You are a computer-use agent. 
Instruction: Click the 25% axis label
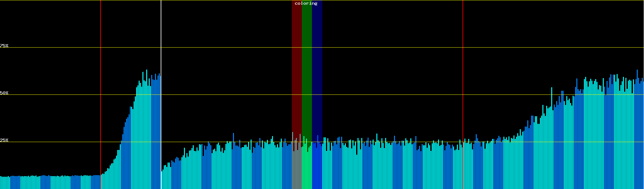[x=4, y=140]
